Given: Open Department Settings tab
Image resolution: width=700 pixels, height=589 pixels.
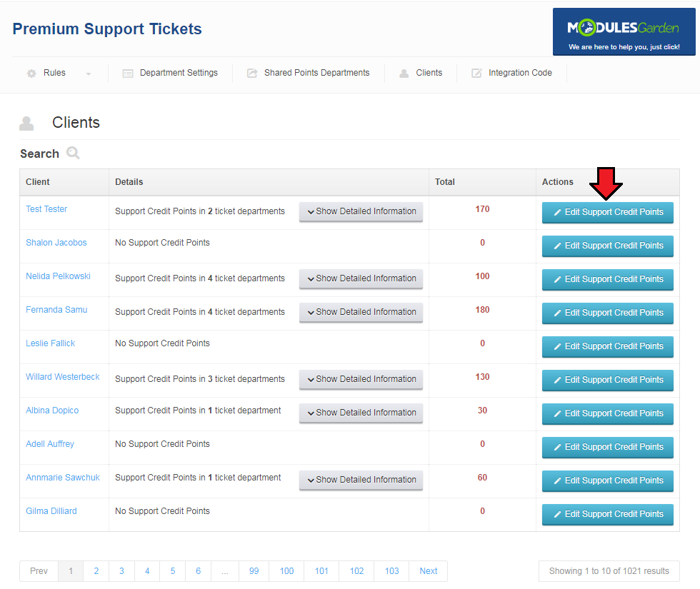Looking at the screenshot, I should click(179, 73).
